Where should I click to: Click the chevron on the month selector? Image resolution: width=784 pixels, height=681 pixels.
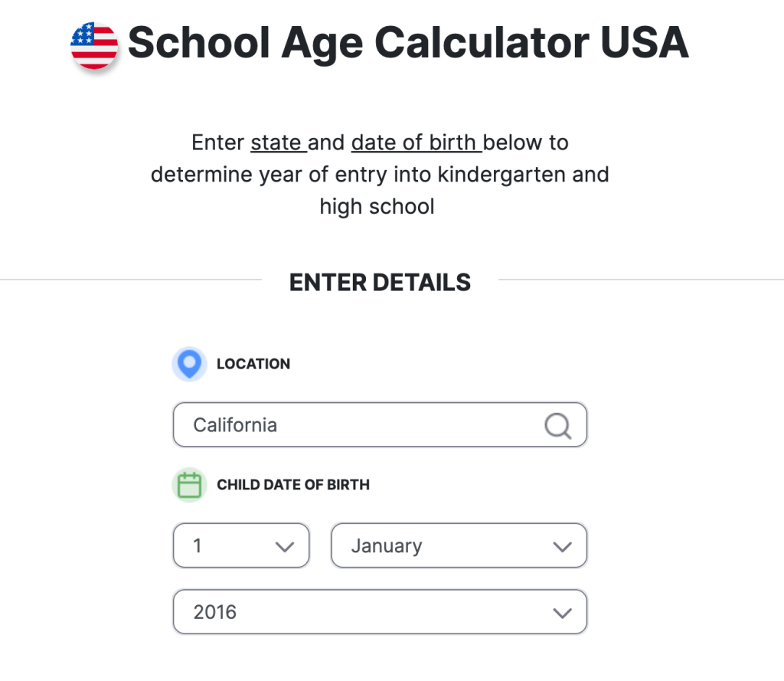click(563, 545)
